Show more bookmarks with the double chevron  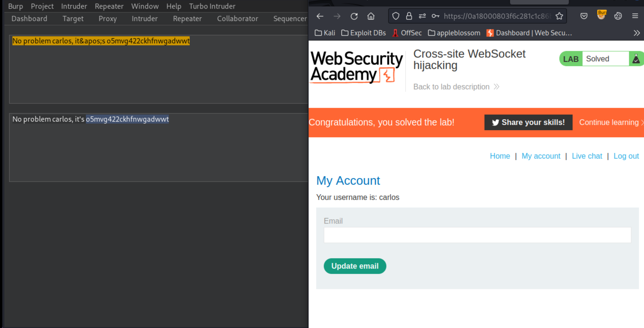[x=637, y=33]
